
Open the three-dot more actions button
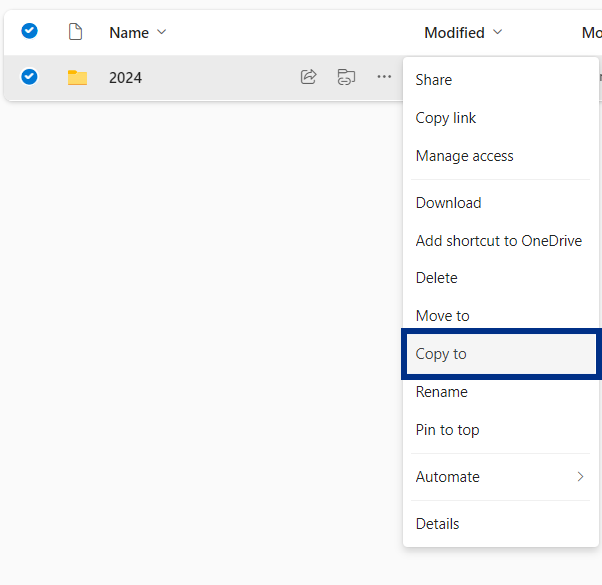pyautogui.click(x=384, y=77)
